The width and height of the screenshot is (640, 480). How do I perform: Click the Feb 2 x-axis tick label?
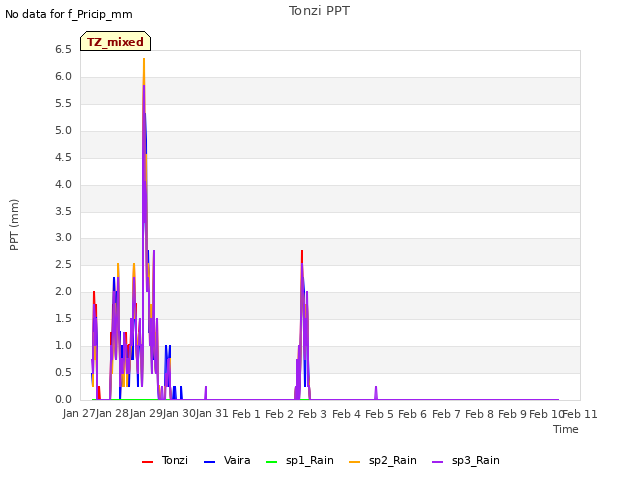(x=279, y=414)
